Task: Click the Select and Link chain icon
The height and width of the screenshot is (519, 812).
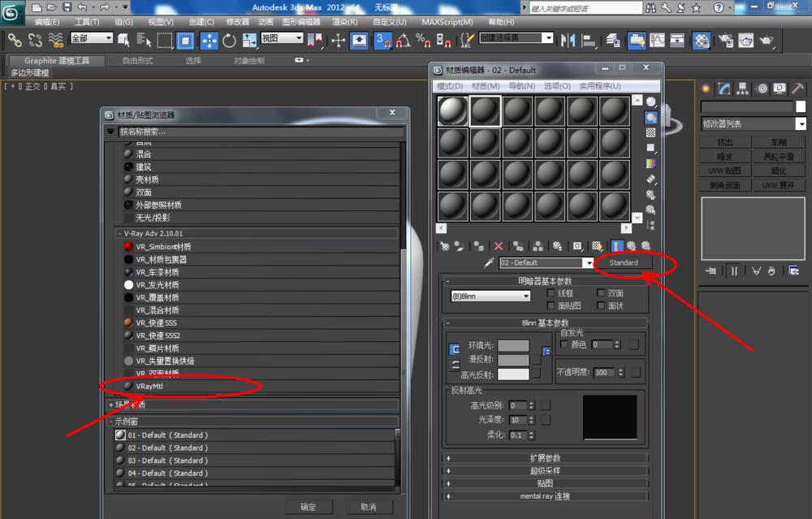Action: (x=15, y=41)
